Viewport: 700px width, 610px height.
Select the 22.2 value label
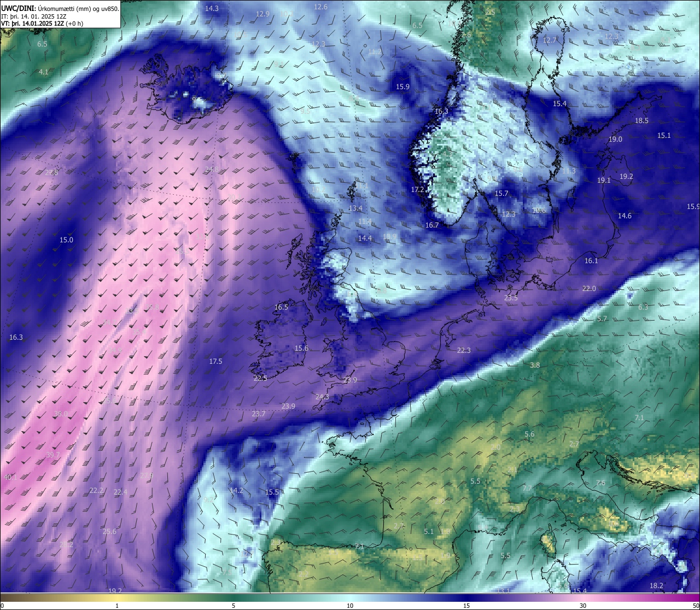click(x=96, y=490)
